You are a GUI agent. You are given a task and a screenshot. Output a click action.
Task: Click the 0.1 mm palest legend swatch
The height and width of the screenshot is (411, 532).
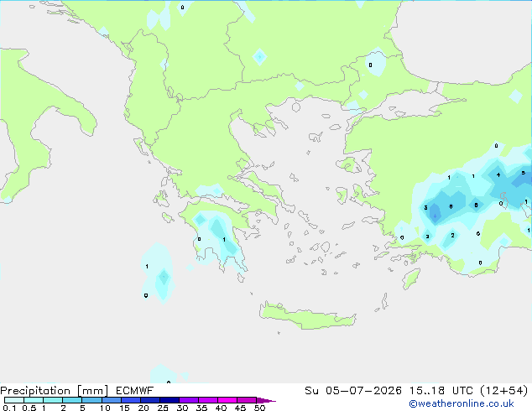14,400
